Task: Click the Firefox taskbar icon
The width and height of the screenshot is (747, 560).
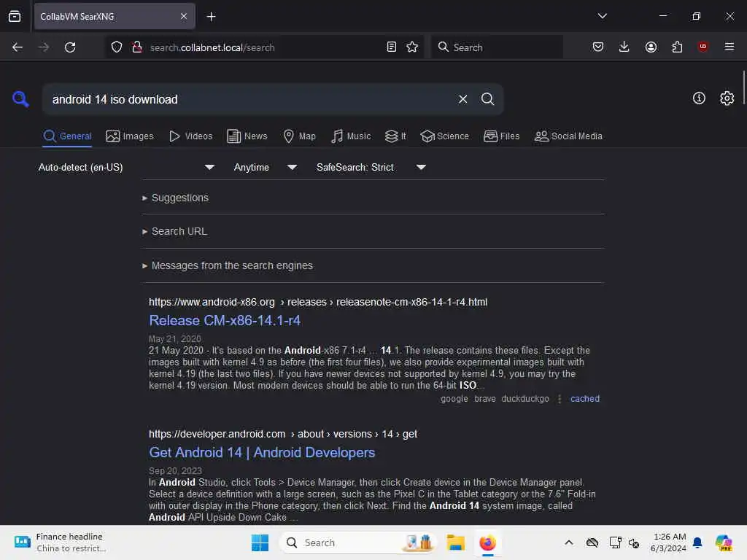Action: (487, 542)
